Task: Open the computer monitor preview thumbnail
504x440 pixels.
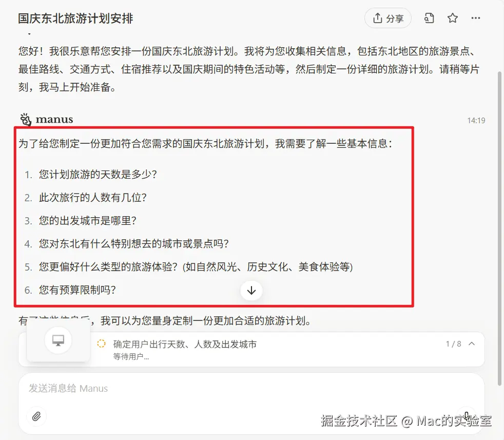Action: pyautogui.click(x=58, y=340)
